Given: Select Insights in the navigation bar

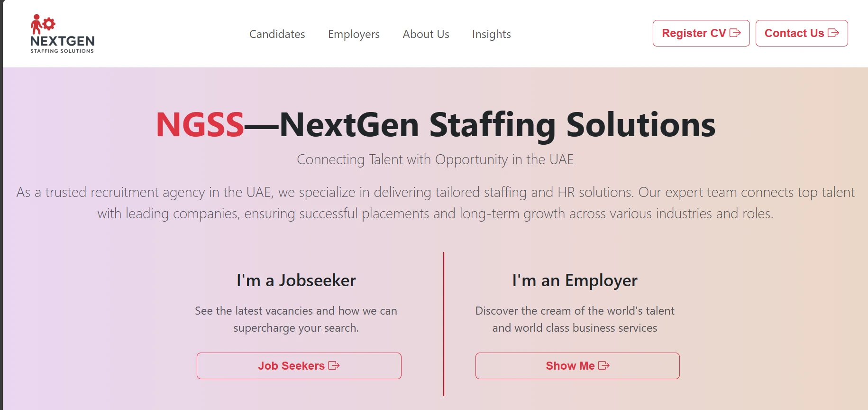Looking at the screenshot, I should coord(491,34).
